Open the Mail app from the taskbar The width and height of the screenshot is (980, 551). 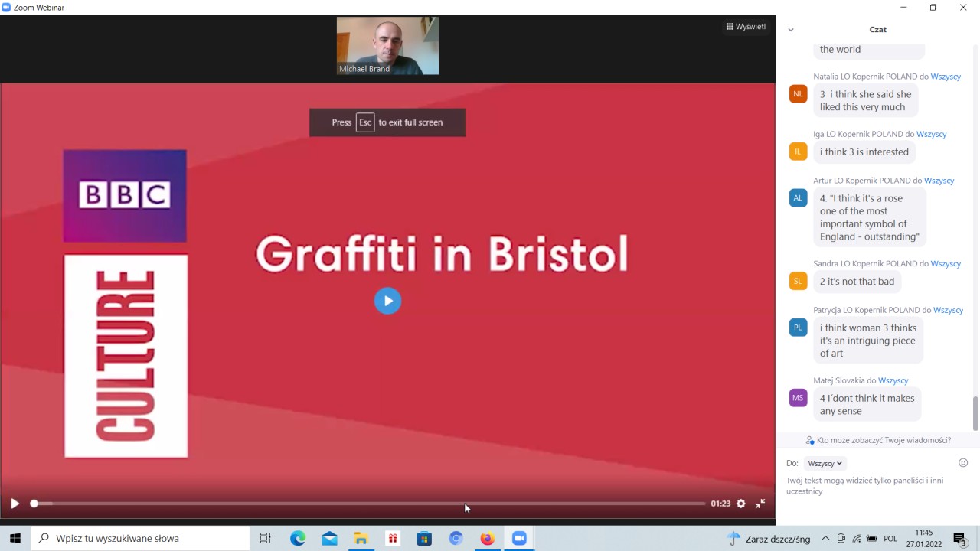[x=329, y=538]
